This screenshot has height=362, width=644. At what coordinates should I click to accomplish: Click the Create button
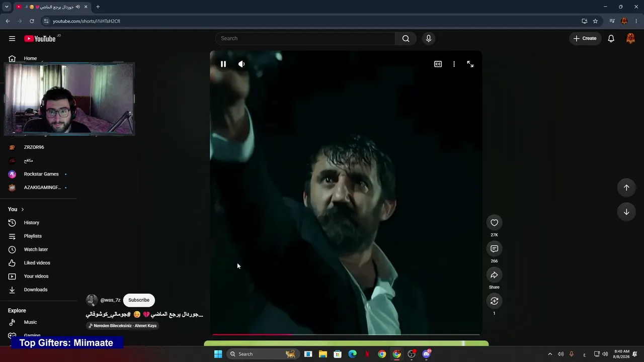pos(585,39)
